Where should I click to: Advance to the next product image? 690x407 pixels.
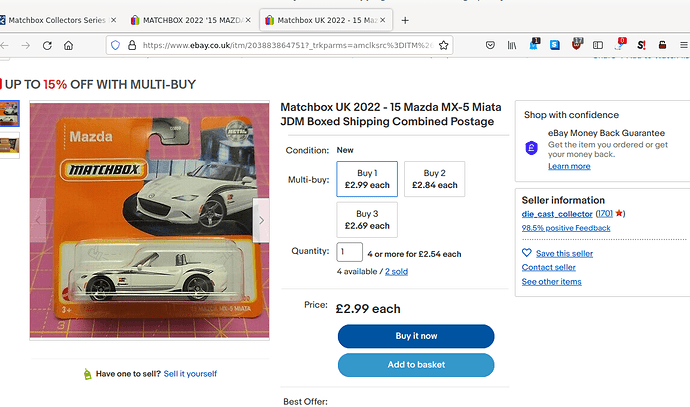coord(261,220)
